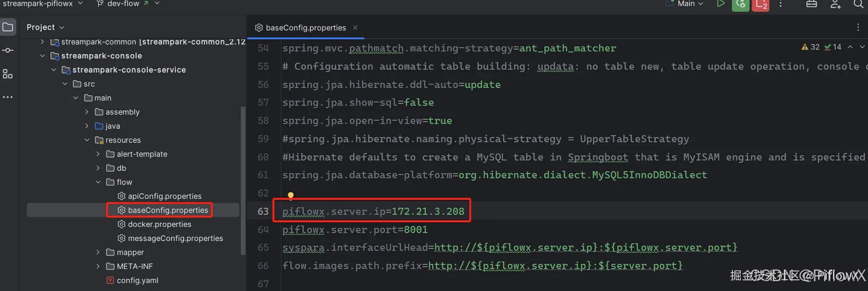Click spring.jpa.show-sql=false line

point(358,102)
